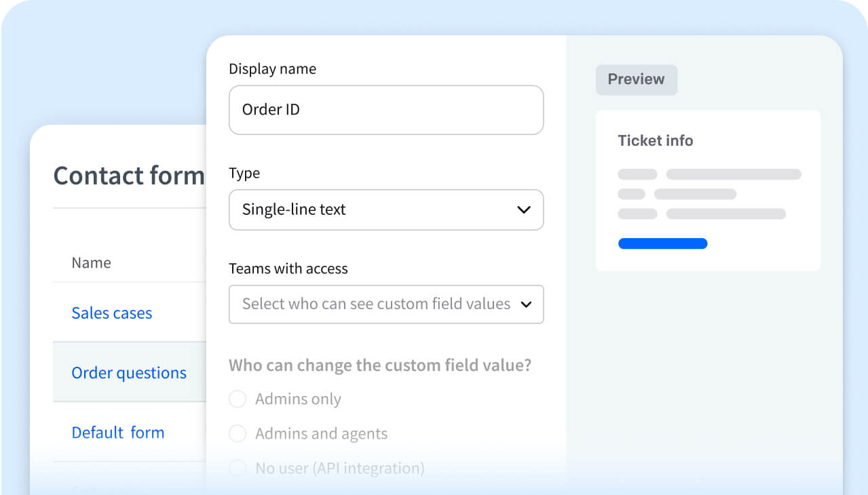Screen dimensions: 868x495
Task: Select Admins and agents
Action: click(x=238, y=433)
